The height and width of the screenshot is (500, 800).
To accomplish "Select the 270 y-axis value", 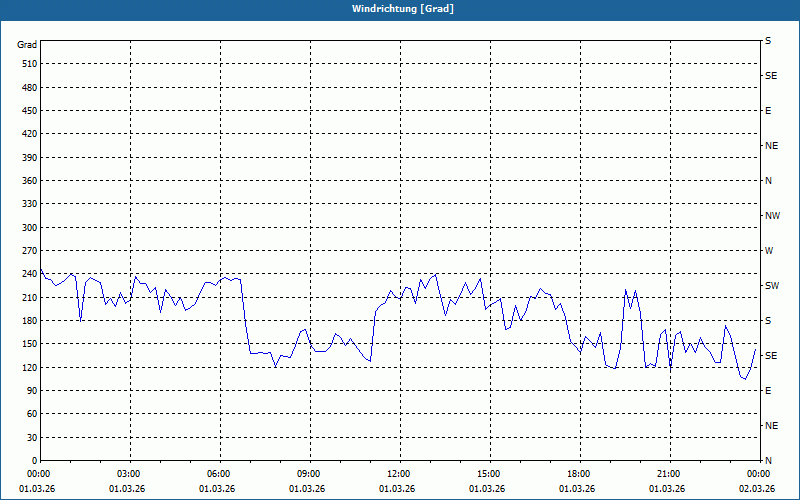I will point(29,251).
